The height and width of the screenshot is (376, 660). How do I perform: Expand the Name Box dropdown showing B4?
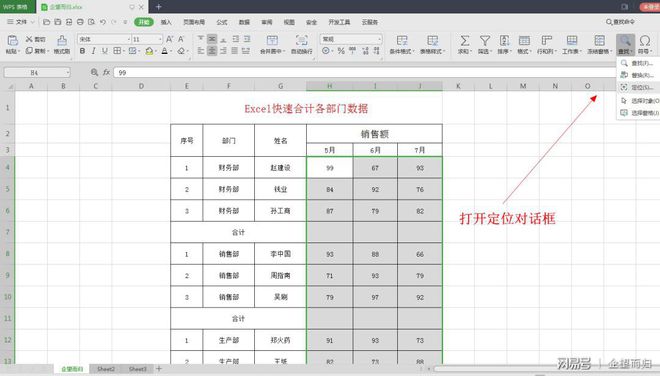pyautogui.click(x=67, y=73)
